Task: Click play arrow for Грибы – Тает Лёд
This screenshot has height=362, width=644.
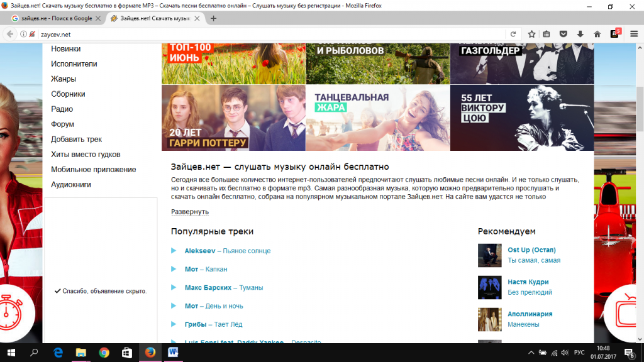Action: 174,324
